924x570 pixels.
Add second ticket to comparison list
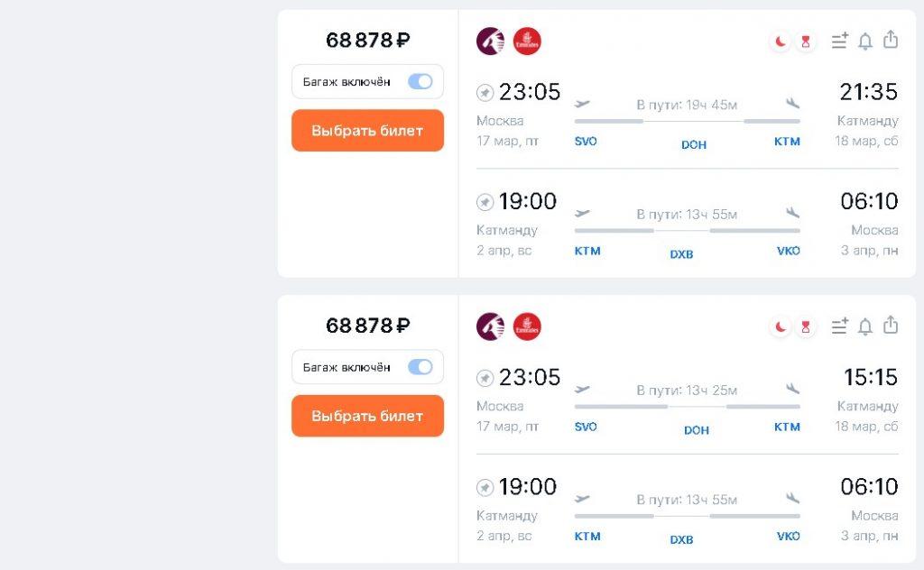tap(840, 326)
